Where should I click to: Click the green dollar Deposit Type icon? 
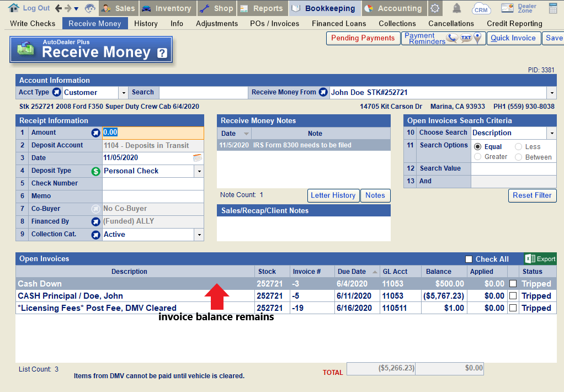click(x=96, y=171)
